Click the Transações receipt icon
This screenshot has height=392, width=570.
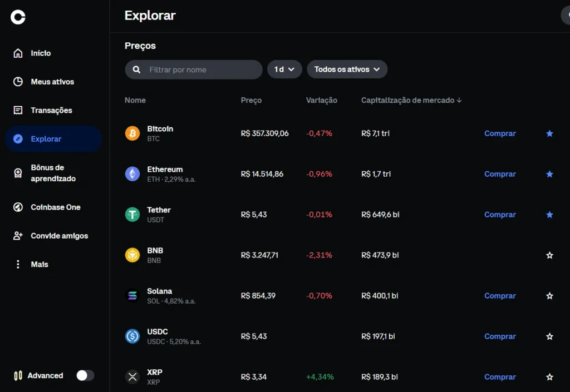point(18,110)
